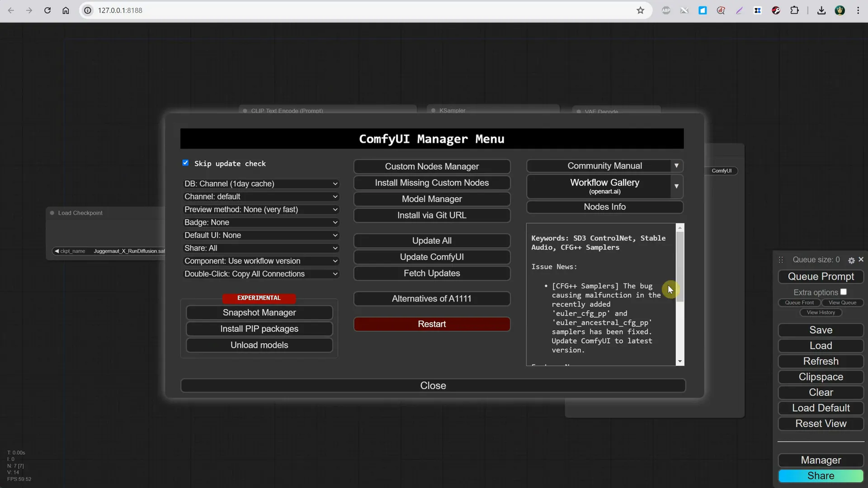The image size is (868, 488).
Task: Click the red Restart button
Action: (x=432, y=324)
